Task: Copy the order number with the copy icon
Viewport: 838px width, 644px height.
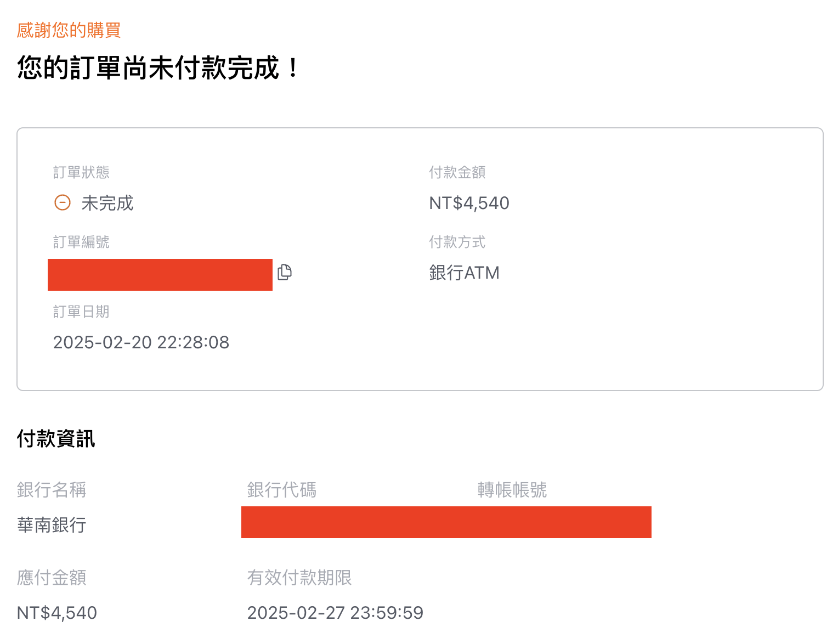Action: pos(285,272)
